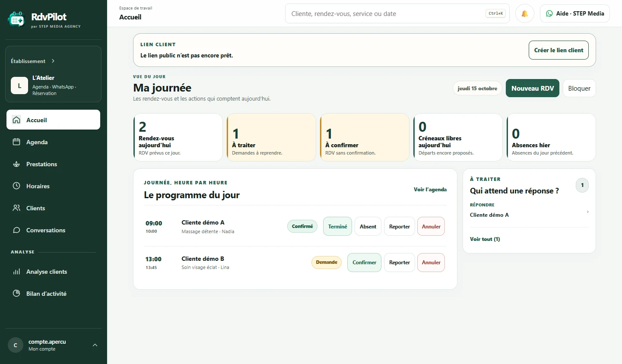622x364 pixels.
Task: Click the Bilan d'activité pie chart icon
Action: [x=16, y=294]
